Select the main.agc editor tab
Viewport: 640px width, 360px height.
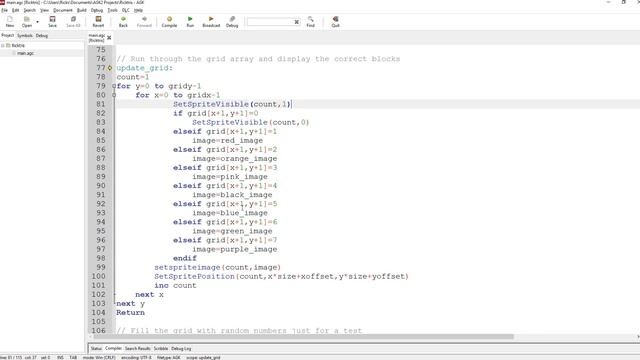[x=97, y=38]
